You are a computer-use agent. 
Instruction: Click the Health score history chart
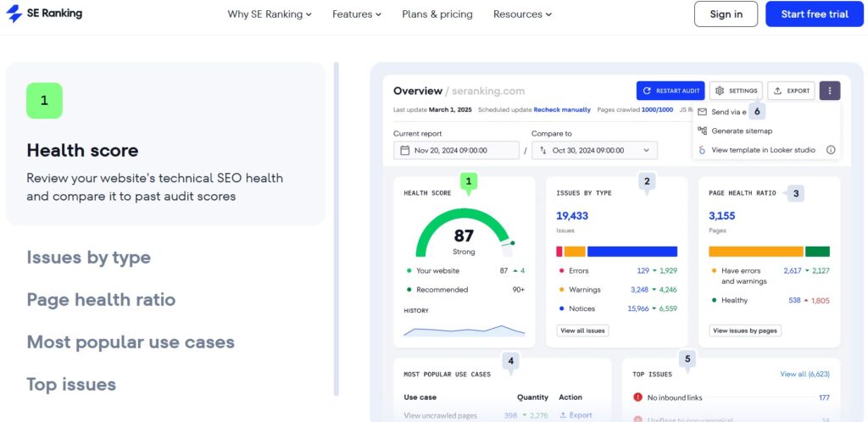tap(464, 330)
